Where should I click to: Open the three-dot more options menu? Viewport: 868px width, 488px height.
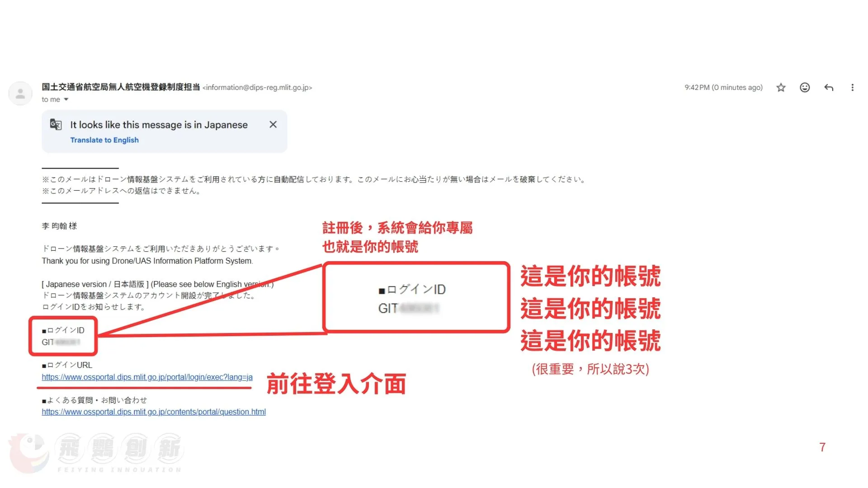(x=853, y=88)
